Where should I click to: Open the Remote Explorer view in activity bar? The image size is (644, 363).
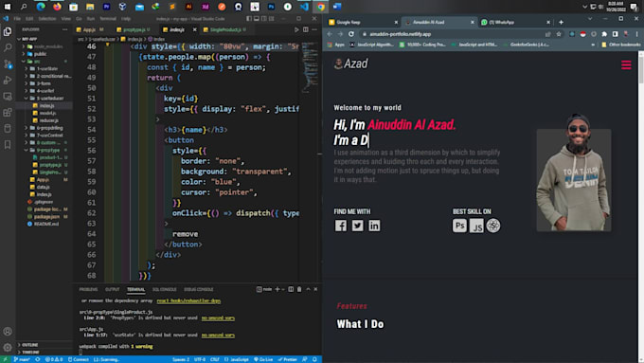(8, 96)
